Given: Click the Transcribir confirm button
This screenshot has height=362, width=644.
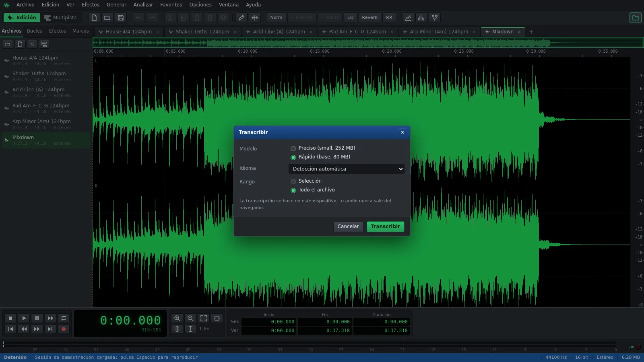Looking at the screenshot, I should point(385,226).
